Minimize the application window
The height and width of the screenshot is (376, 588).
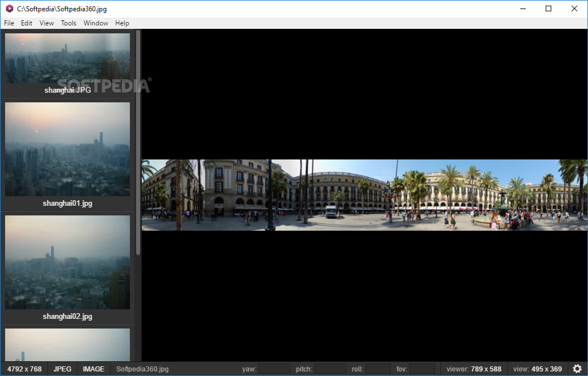(523, 8)
